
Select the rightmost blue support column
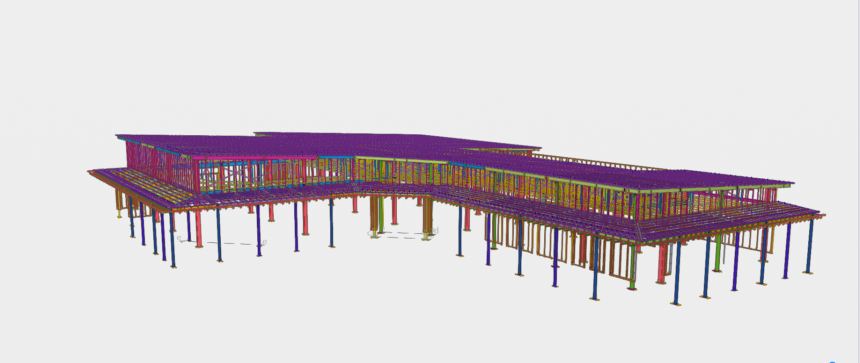click(x=809, y=246)
